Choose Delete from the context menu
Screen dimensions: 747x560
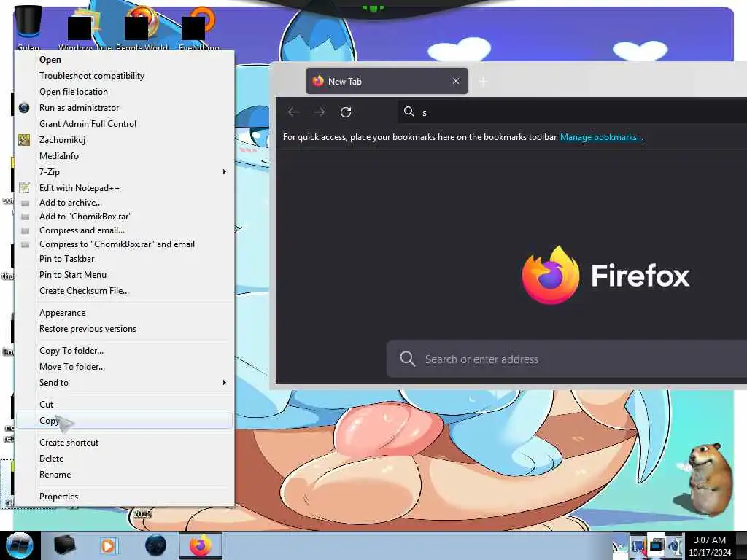coord(125,459)
